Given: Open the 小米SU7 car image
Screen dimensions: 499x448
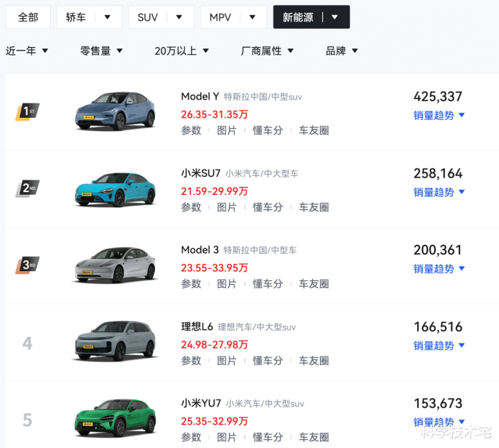Looking at the screenshot, I should click(115, 188).
